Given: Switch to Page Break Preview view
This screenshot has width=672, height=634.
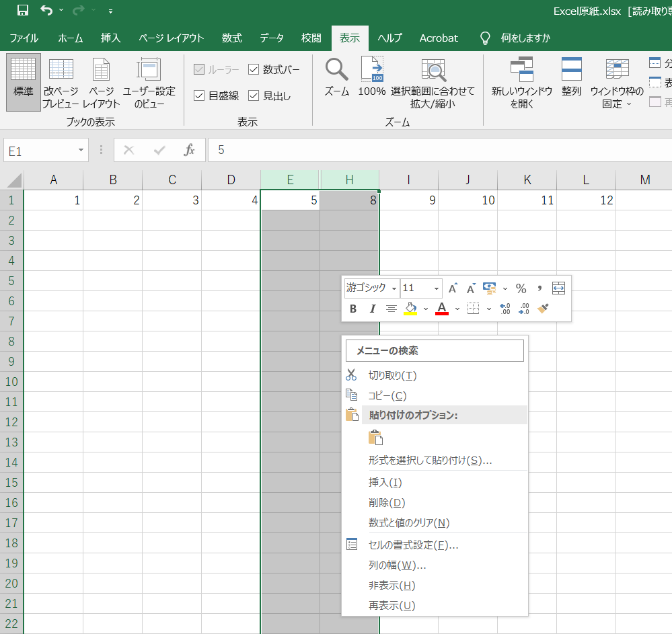Looking at the screenshot, I should [61, 83].
